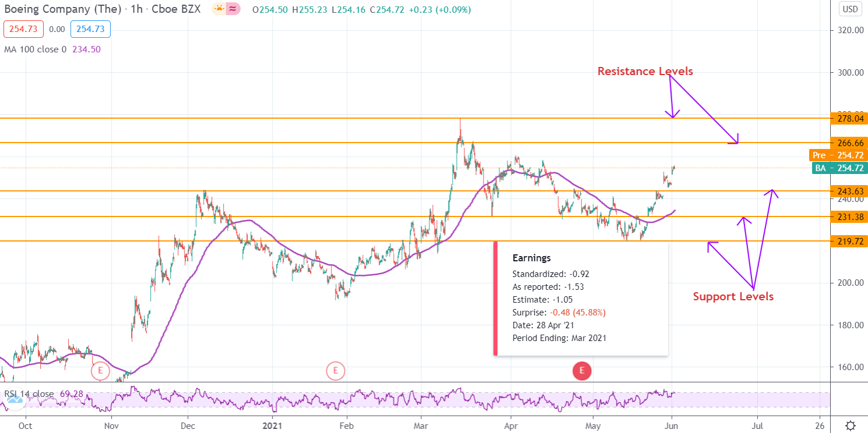This screenshot has width=868, height=433.
Task: Click the H255.23 high value
Action: tap(310, 10)
